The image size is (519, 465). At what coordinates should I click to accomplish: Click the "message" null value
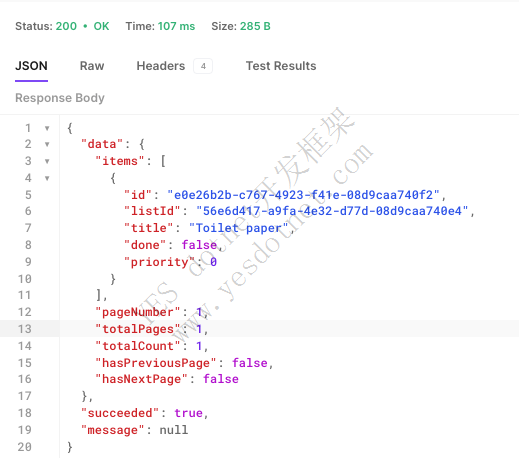tap(174, 430)
